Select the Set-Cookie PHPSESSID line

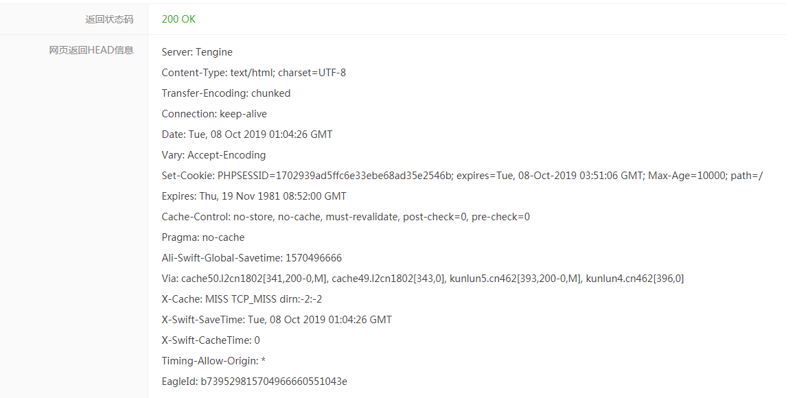[462, 176]
